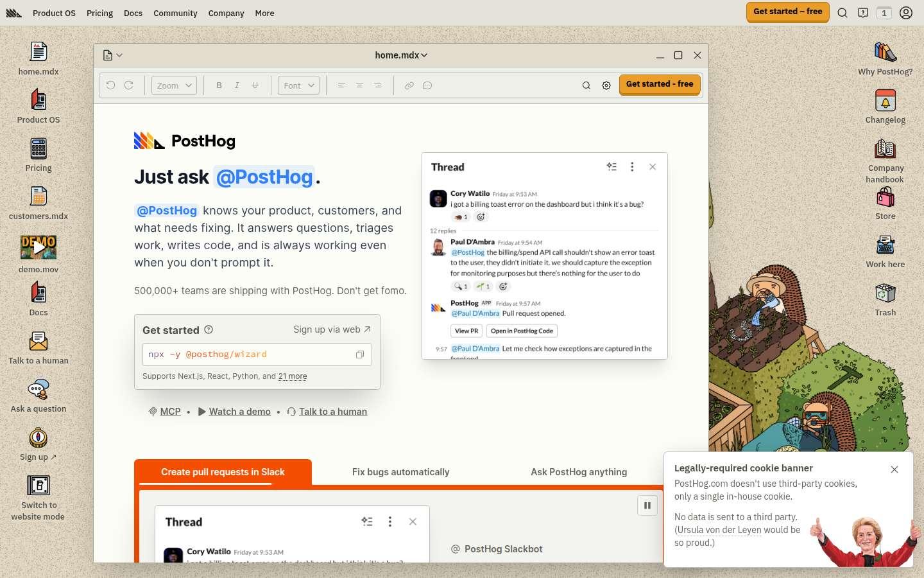Search inside the home.mdx window
The image size is (924, 578).
586,85
